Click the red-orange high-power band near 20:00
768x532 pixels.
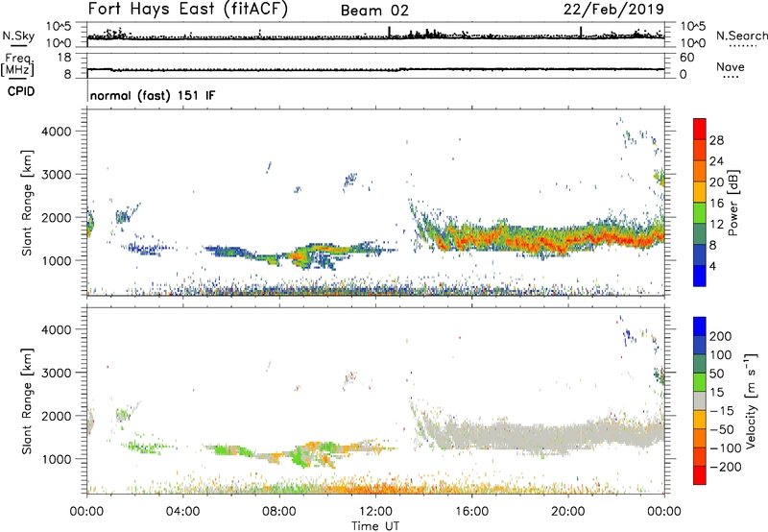568,241
